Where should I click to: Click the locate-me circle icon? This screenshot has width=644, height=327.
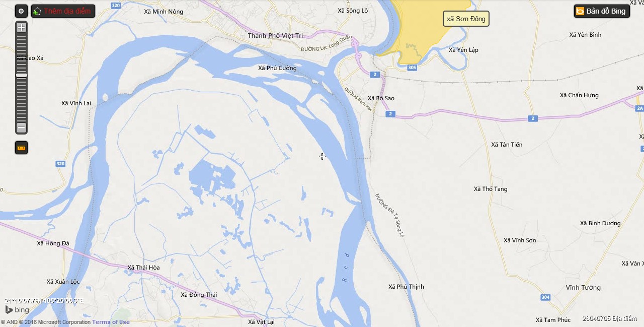(21, 11)
